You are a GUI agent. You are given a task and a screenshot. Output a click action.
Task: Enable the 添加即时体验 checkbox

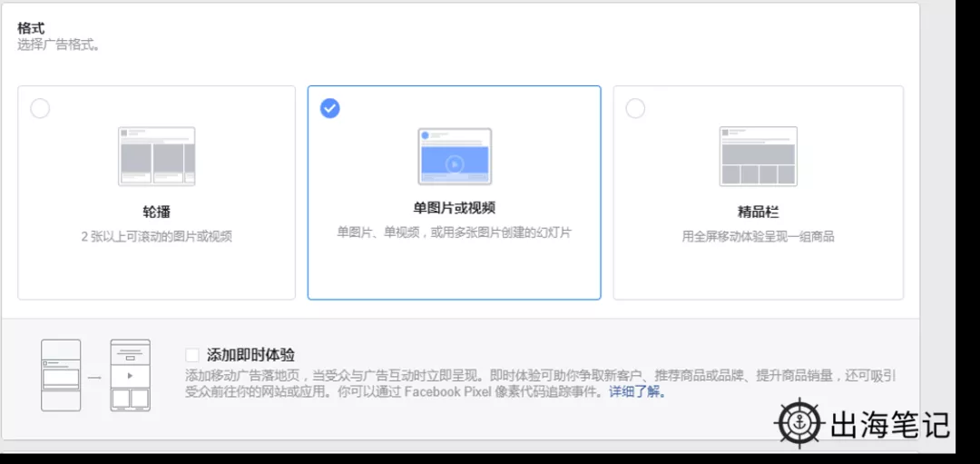[x=191, y=355]
